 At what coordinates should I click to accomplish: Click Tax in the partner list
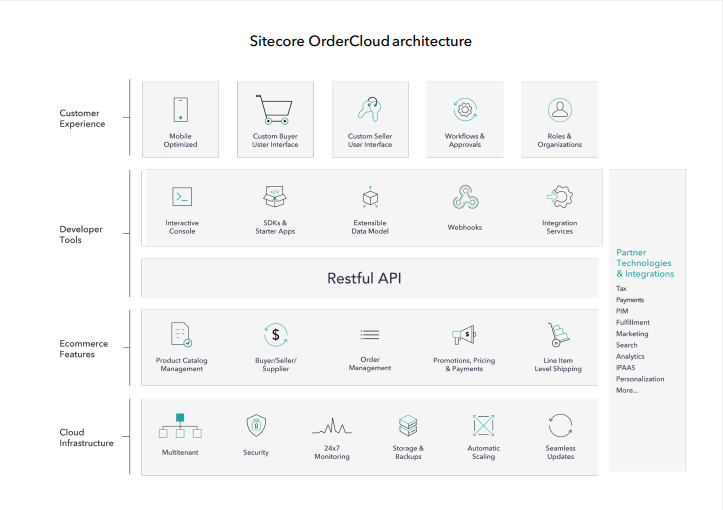(621, 288)
